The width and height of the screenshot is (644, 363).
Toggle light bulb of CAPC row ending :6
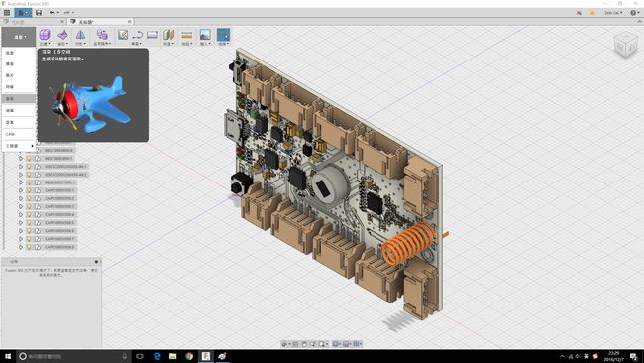(29, 231)
